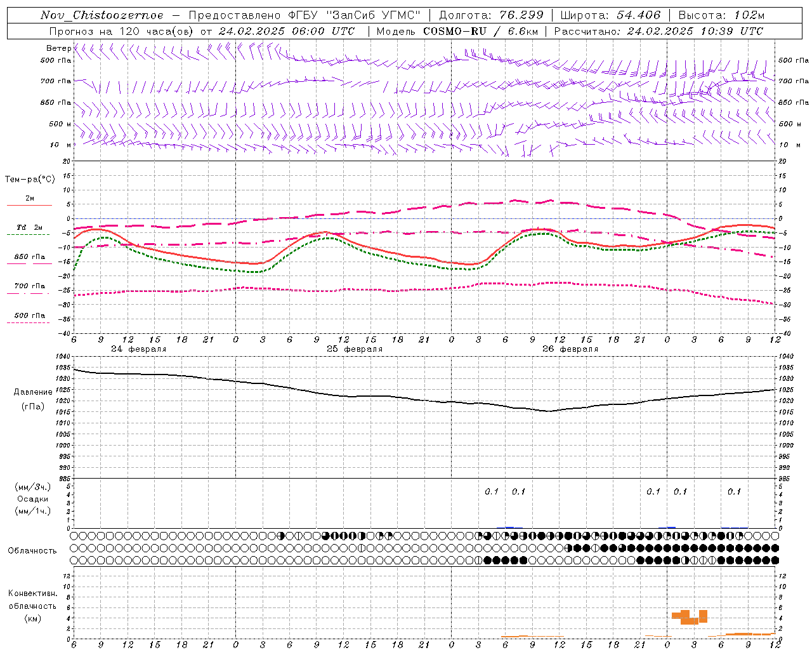
Task: Click the elevation text 'Высота: 102м'
Action: pos(721,15)
